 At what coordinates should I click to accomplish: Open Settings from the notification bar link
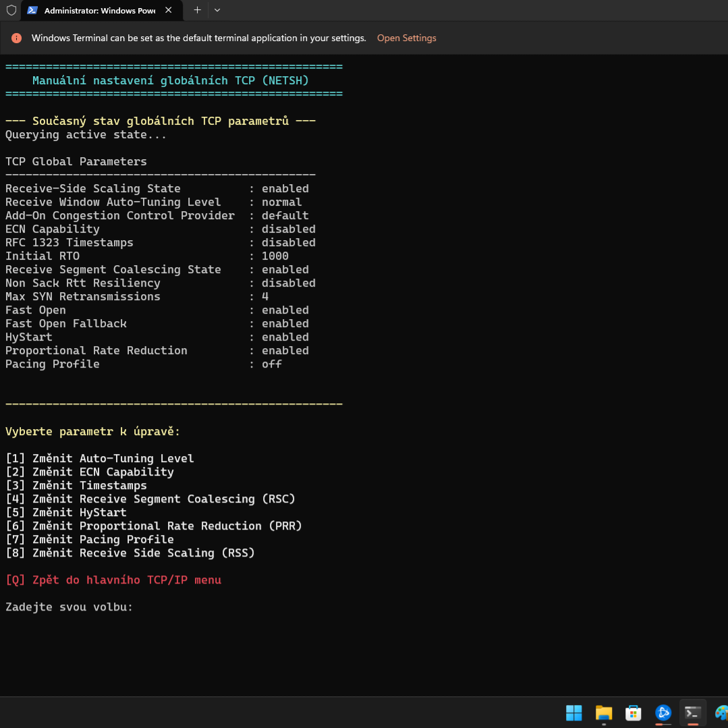point(406,38)
